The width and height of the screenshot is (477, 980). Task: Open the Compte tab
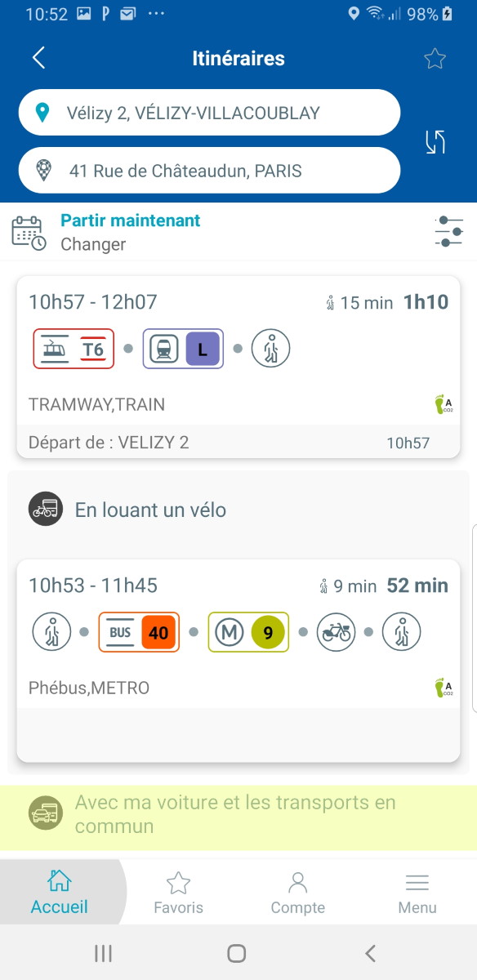point(297,892)
